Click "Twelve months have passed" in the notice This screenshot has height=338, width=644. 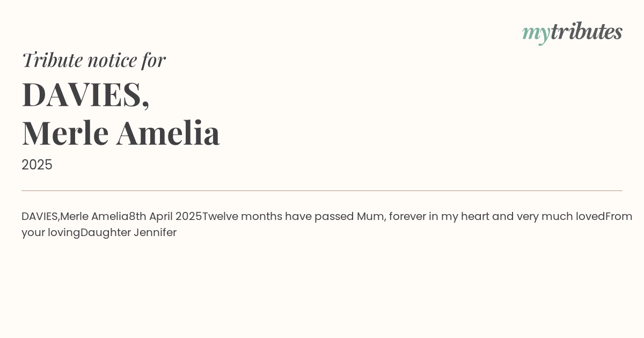(x=278, y=216)
